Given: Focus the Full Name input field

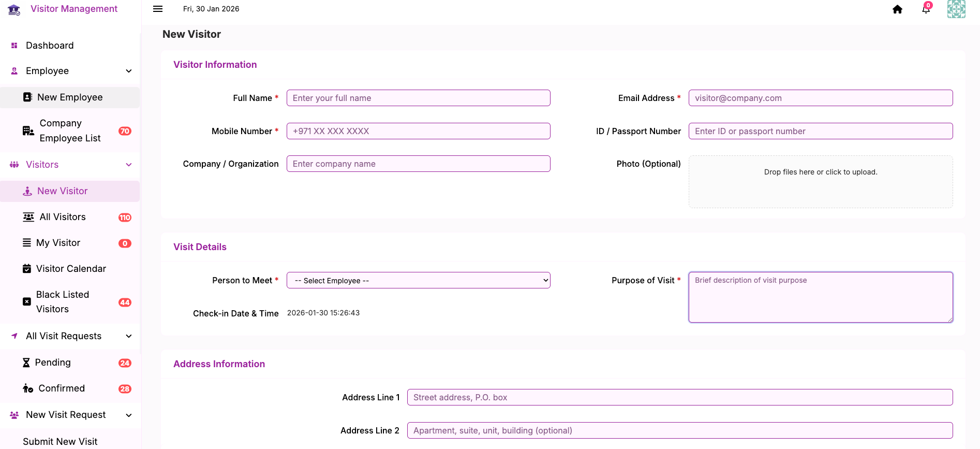Looking at the screenshot, I should click(418, 98).
